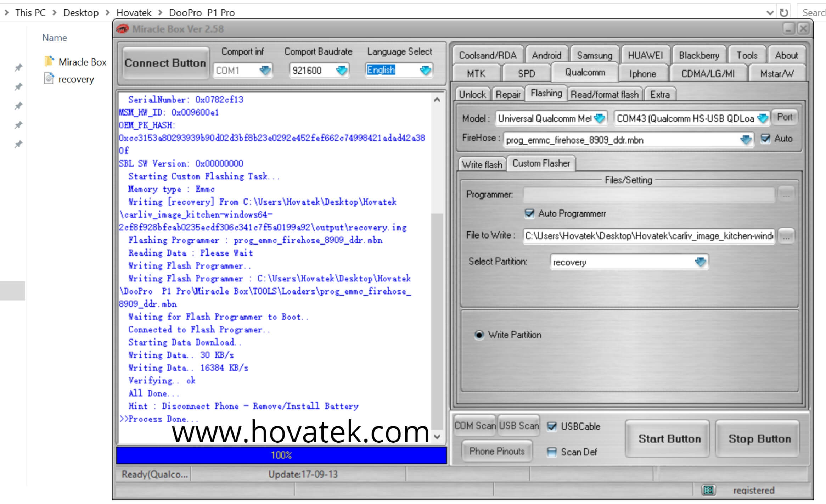Open Phone Pinouts
The height and width of the screenshot is (504, 826).
497,451
